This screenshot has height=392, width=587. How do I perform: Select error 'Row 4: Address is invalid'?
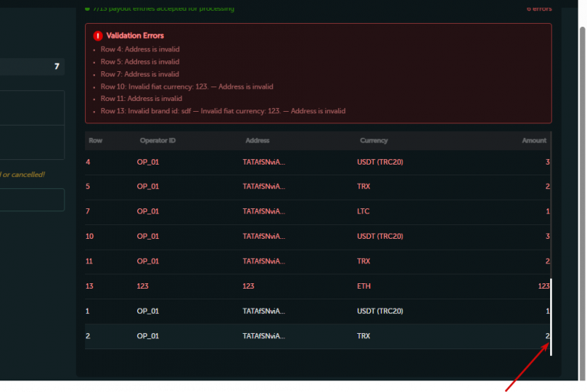[x=140, y=49]
